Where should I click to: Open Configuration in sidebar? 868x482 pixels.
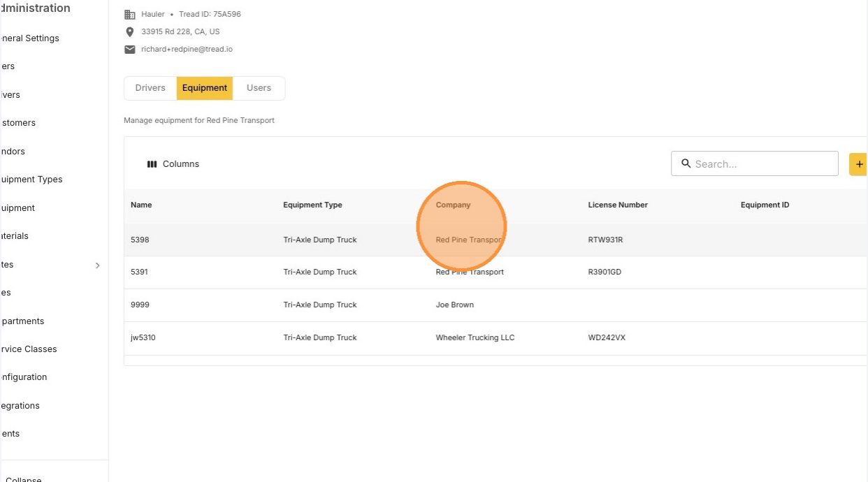[x=24, y=377]
